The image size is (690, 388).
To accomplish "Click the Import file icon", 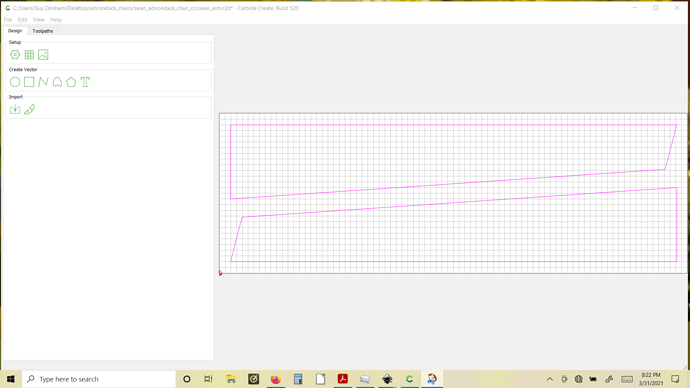I will click(15, 109).
